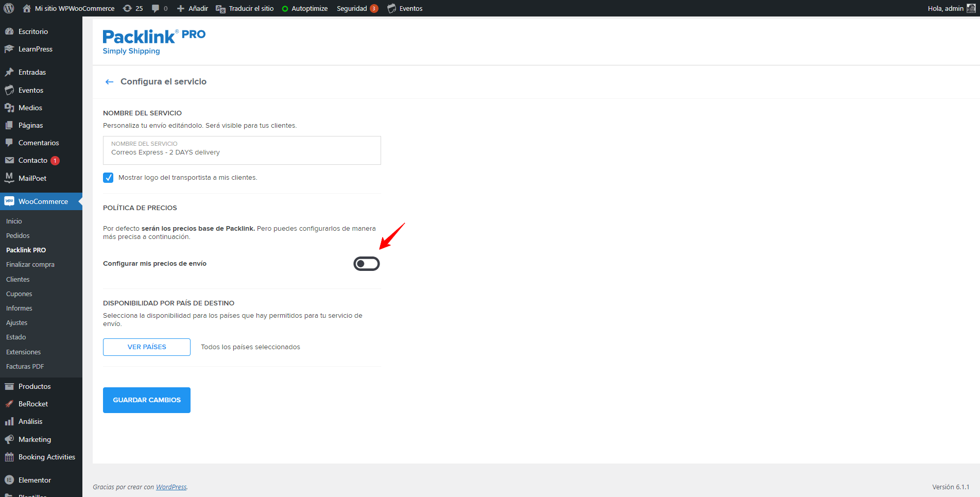This screenshot has height=497, width=980.
Task: Click the Autoptimize admin bar label
Action: (x=310, y=9)
